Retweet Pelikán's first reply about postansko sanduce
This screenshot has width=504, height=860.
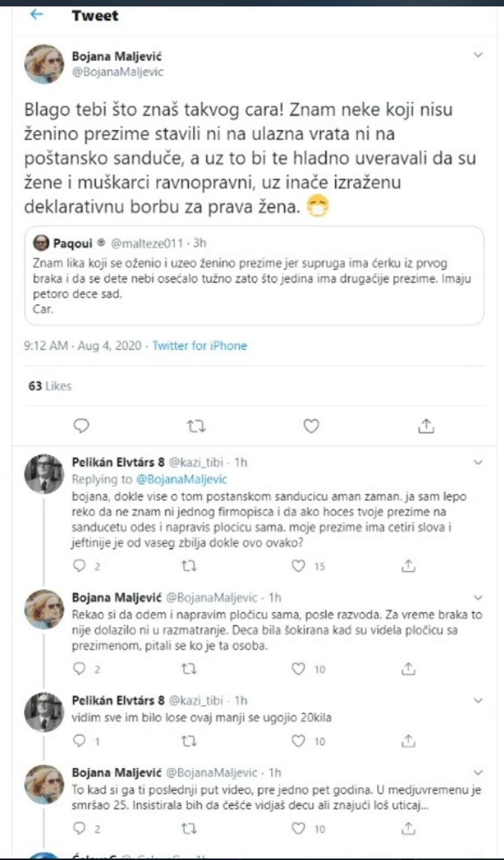pos(189,566)
